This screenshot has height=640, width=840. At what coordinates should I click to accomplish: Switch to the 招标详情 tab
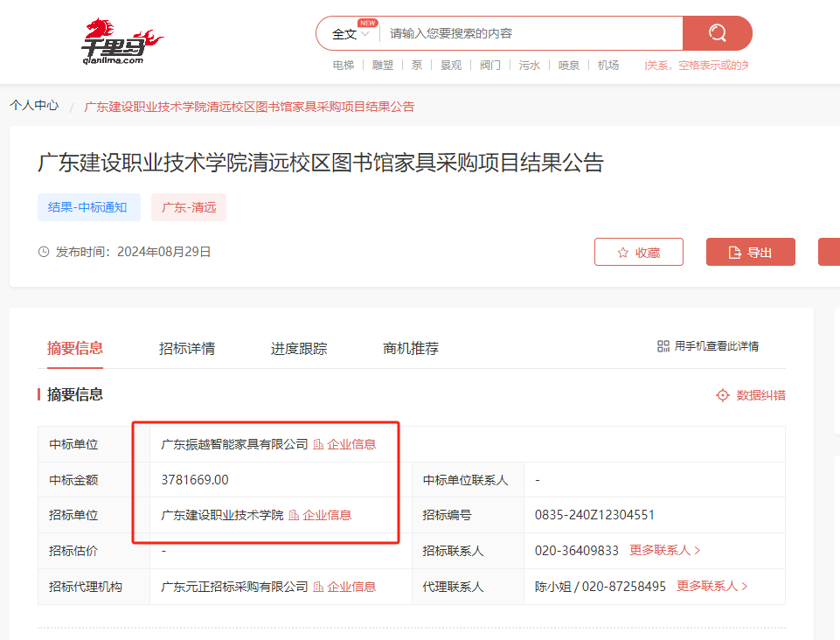click(x=187, y=348)
